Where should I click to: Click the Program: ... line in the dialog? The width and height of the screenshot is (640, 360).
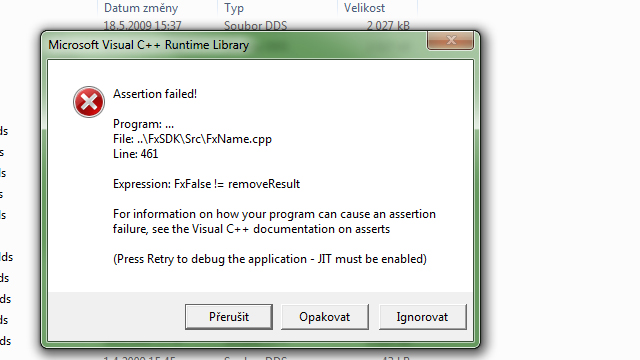click(143, 124)
